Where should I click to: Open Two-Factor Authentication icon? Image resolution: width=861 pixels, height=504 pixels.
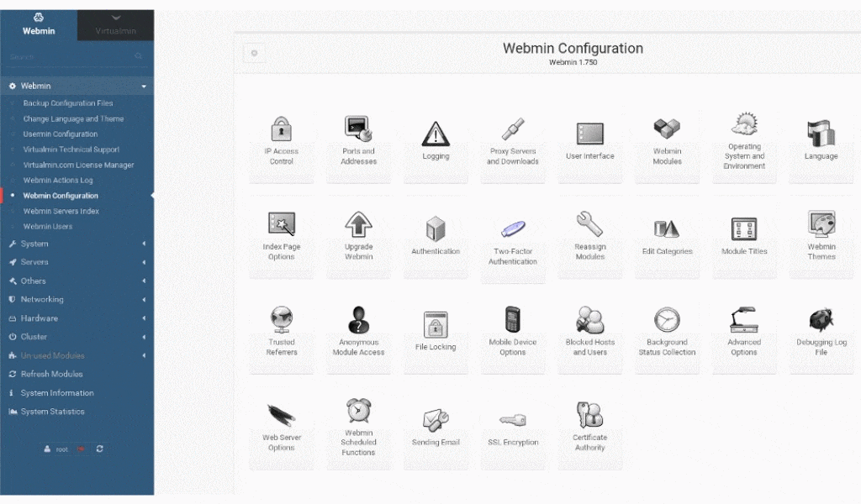click(x=513, y=228)
